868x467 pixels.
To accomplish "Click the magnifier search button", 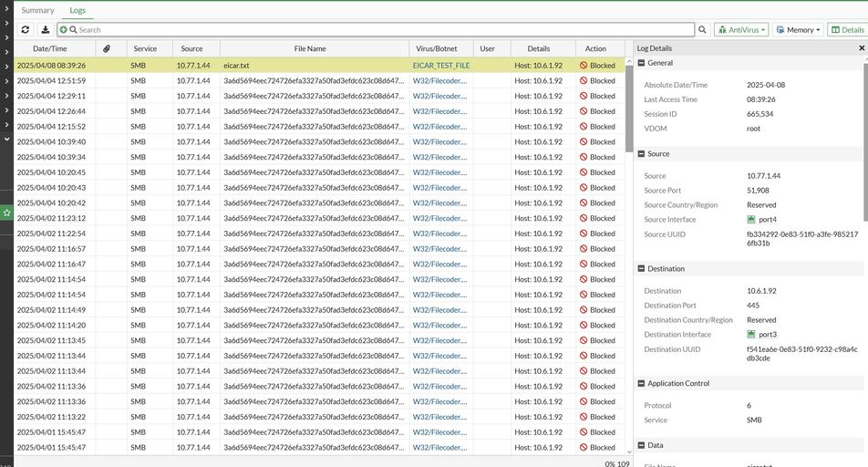I will pyautogui.click(x=702, y=30).
